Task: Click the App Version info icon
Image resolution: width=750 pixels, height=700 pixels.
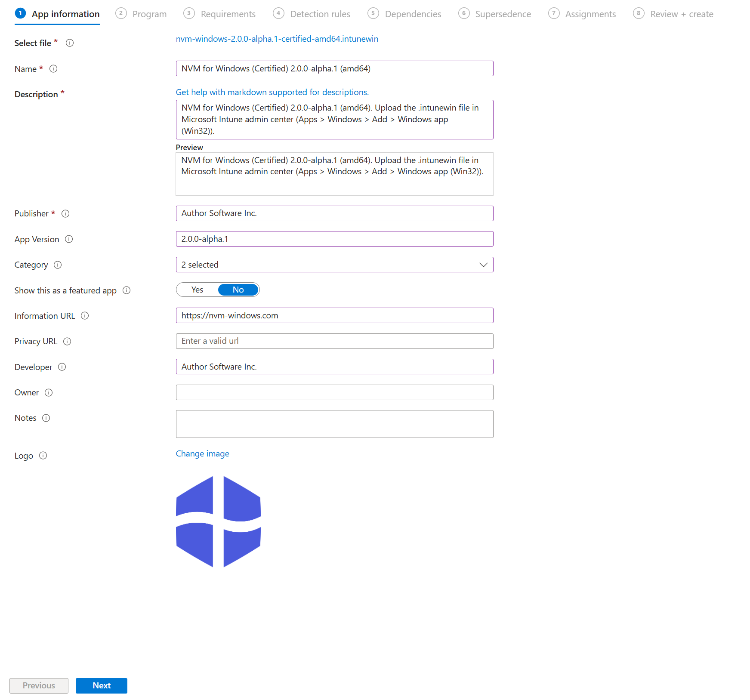Action: [x=69, y=239]
